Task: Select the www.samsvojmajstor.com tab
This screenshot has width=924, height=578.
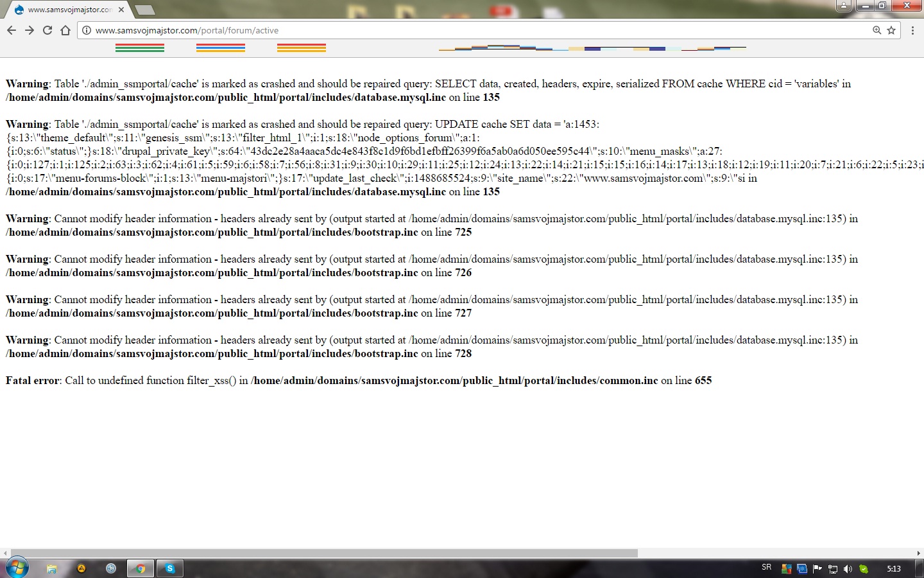Action: [67, 10]
